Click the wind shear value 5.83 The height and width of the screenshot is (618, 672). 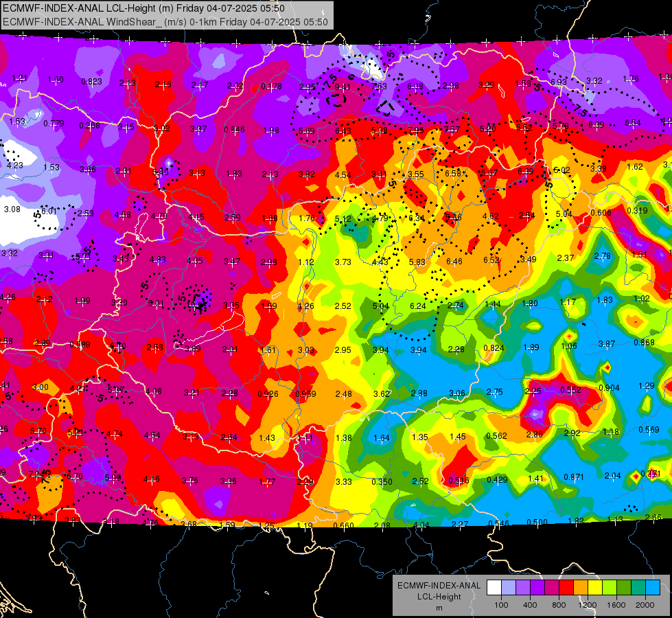click(417, 262)
